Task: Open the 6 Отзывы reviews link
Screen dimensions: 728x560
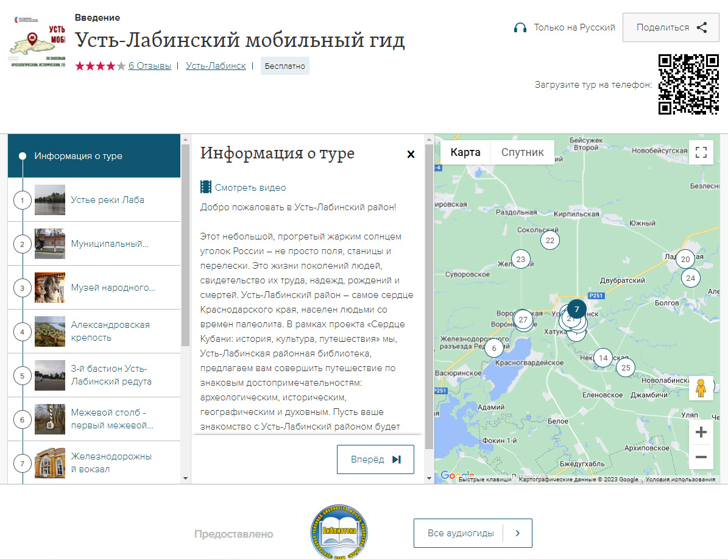Action: point(150,66)
